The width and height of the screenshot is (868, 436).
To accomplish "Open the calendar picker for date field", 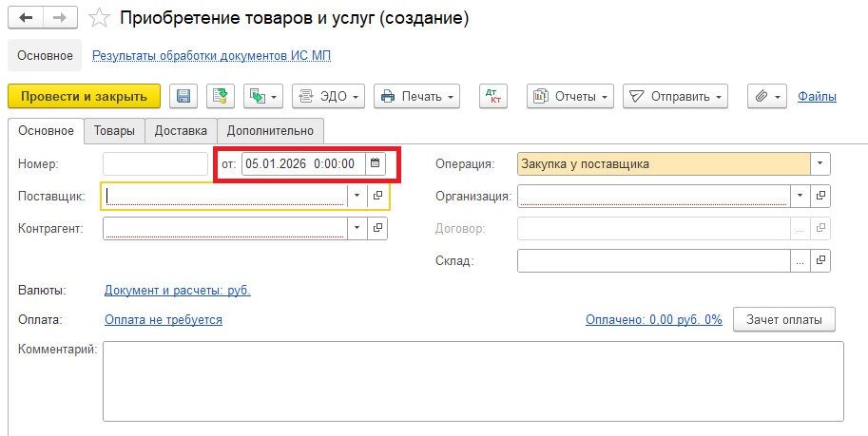I will [x=375, y=163].
